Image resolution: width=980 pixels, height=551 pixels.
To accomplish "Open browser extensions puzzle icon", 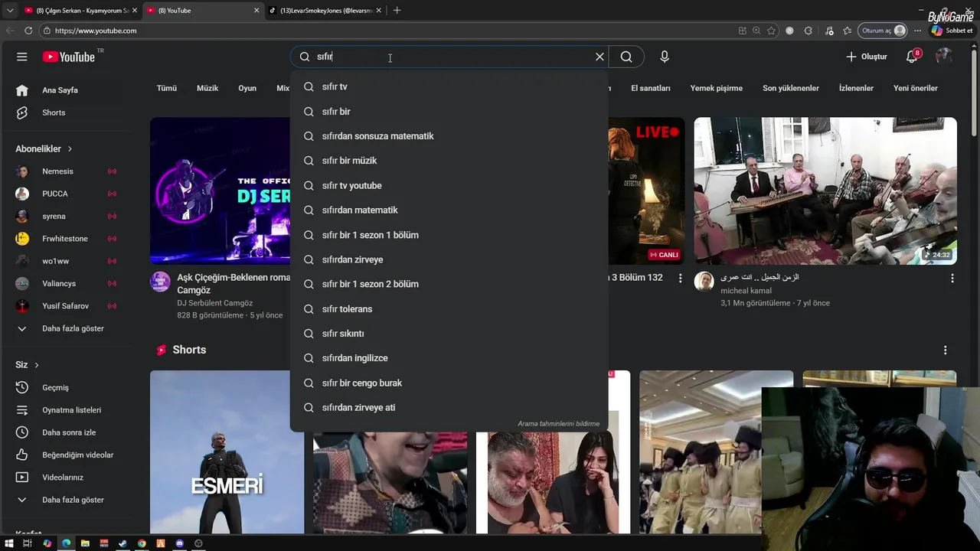I will [808, 31].
